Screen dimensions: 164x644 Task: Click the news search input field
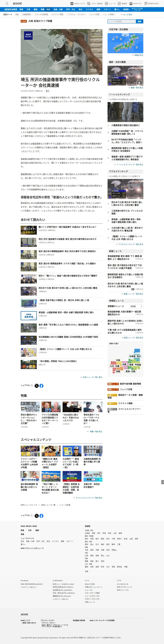pyautogui.click(x=122, y=22)
